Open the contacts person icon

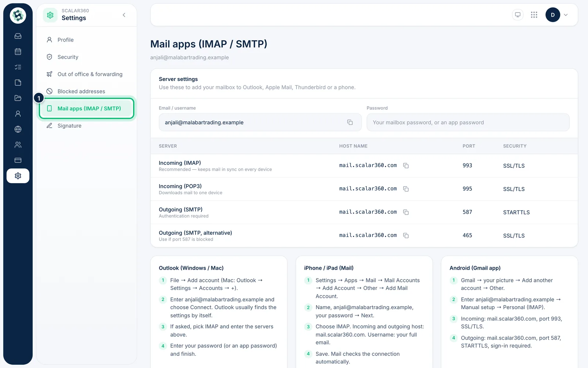click(x=18, y=114)
